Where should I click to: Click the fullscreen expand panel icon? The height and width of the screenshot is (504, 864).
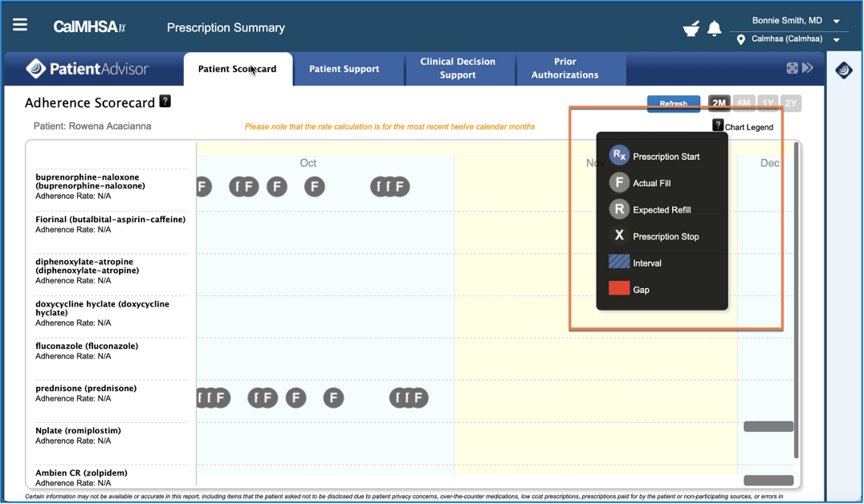[x=793, y=68]
